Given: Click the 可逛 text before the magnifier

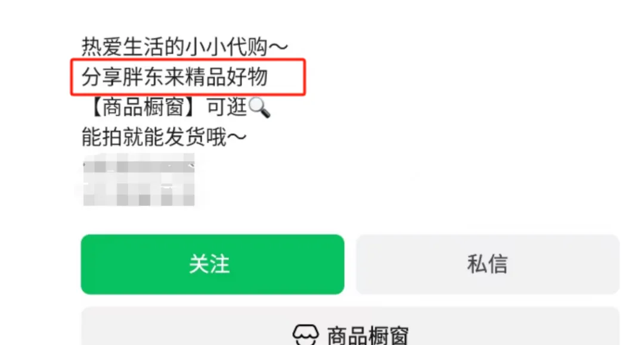Looking at the screenshot, I should pos(227,107).
